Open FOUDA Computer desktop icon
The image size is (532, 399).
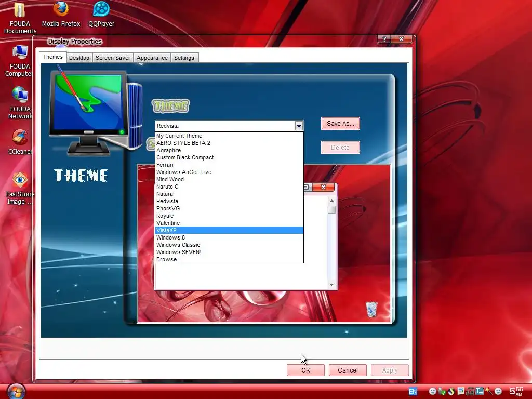[x=19, y=61]
